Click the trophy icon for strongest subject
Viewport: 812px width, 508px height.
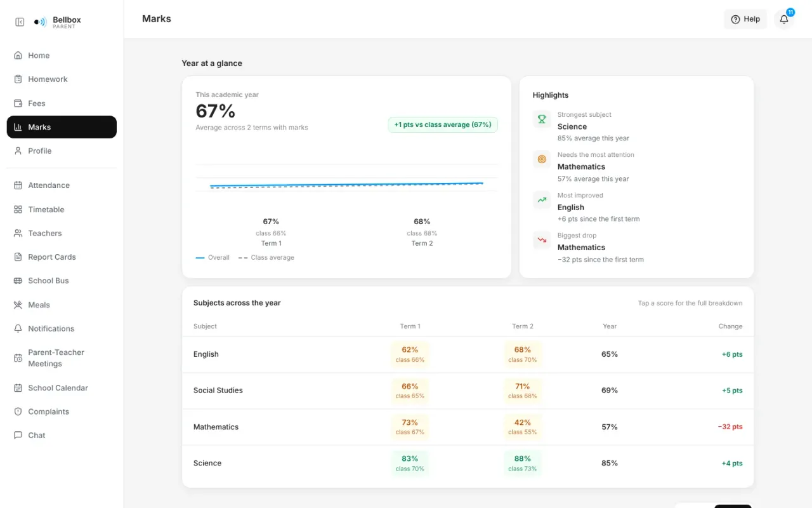click(x=542, y=119)
